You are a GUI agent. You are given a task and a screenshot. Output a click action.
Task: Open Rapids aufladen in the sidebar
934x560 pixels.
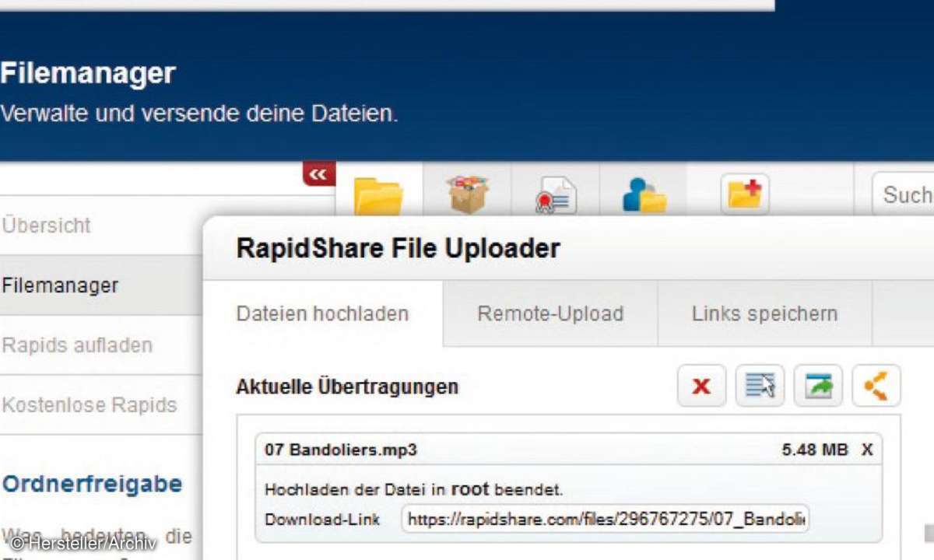tap(78, 345)
